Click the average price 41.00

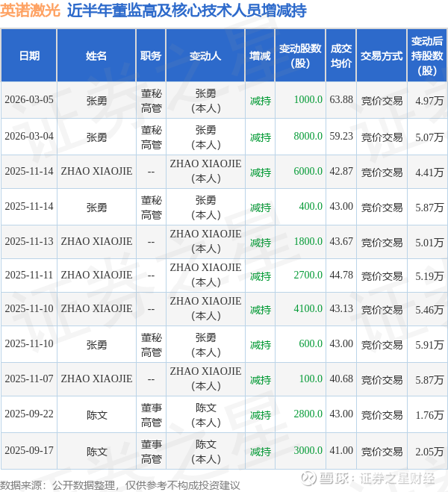point(341,451)
